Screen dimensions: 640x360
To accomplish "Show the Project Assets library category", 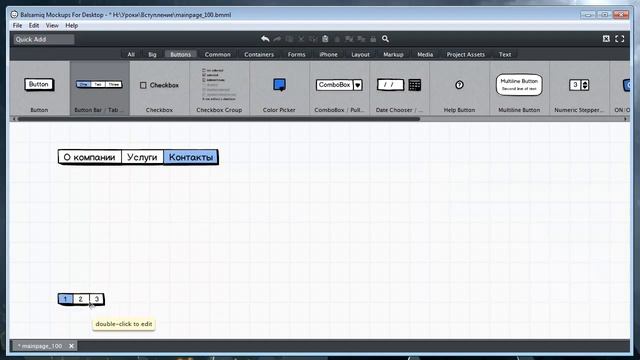I will click(466, 54).
